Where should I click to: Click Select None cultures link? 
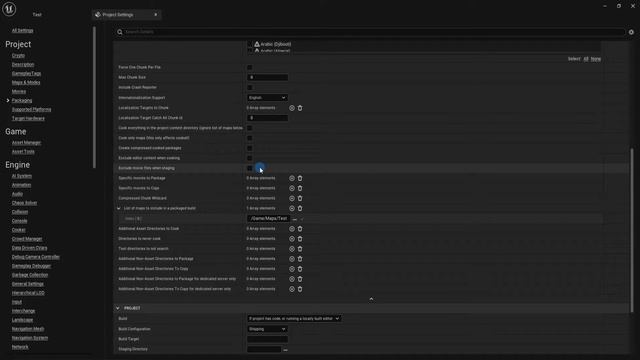pyautogui.click(x=596, y=59)
